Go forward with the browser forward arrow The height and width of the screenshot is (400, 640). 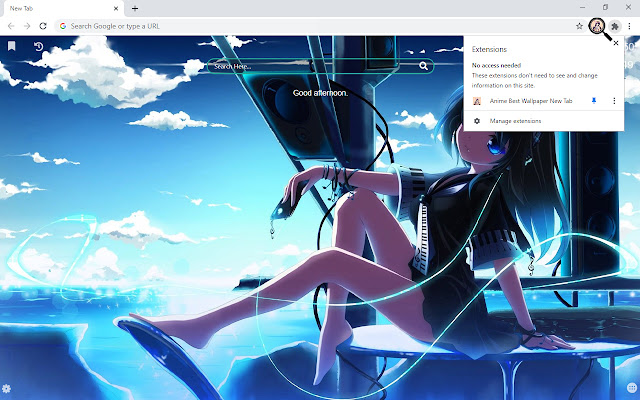pyautogui.click(x=27, y=26)
